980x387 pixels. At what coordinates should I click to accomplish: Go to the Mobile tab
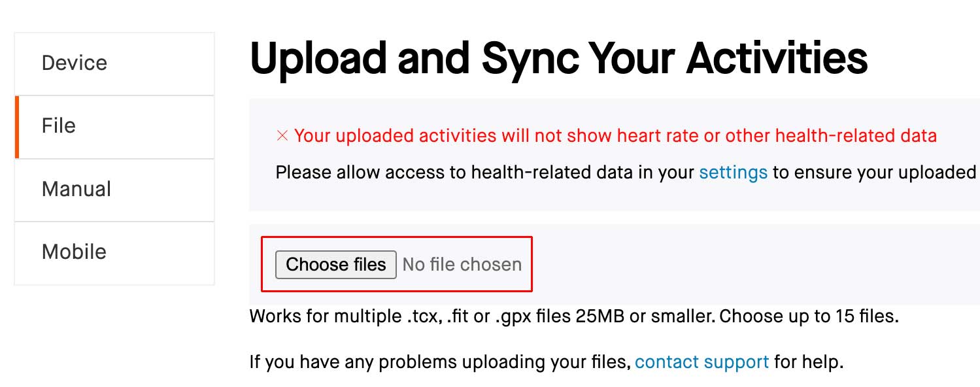[x=114, y=252]
